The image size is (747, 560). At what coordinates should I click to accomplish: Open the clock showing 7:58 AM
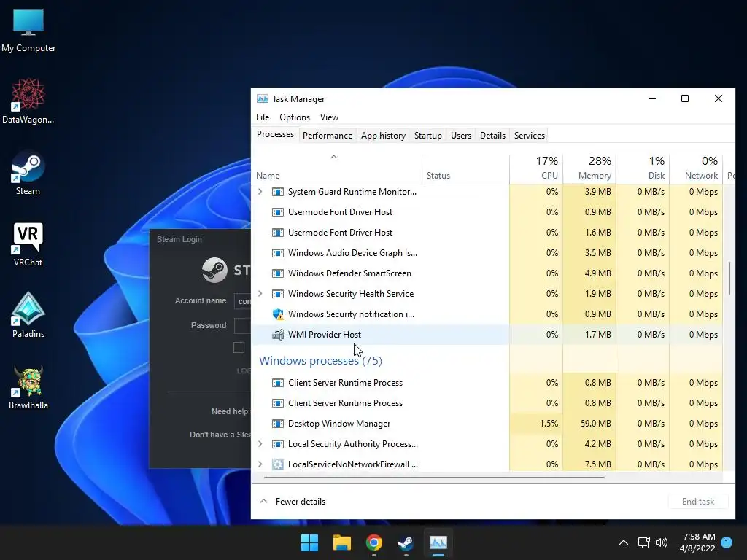698,542
